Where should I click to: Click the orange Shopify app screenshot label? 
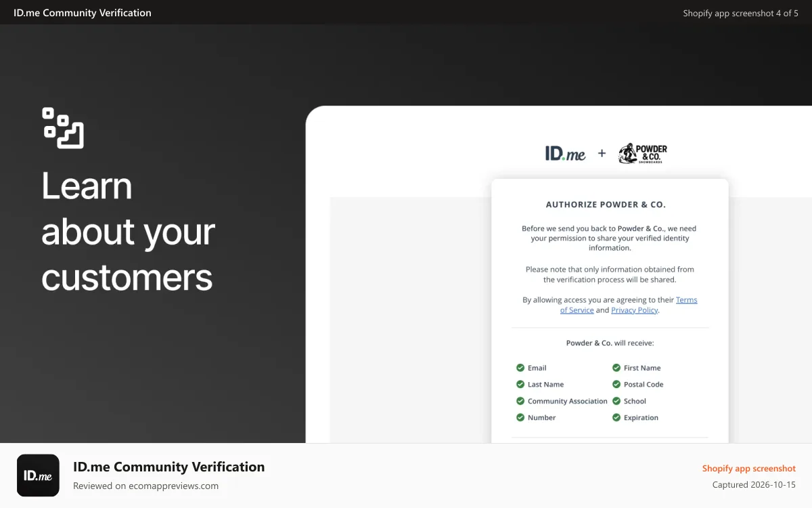click(x=749, y=469)
